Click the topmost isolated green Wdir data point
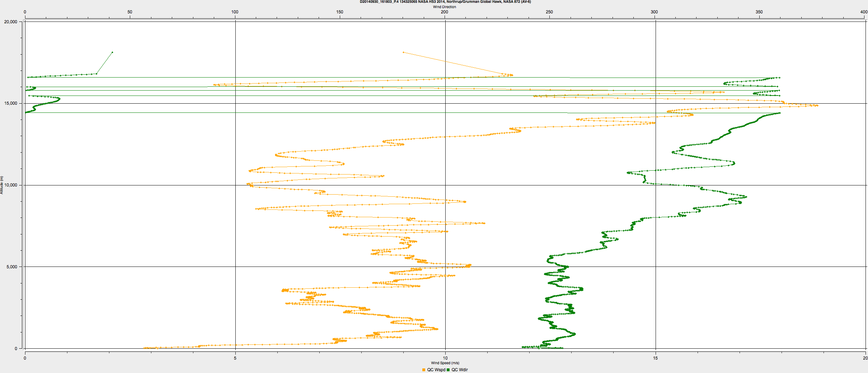The height and width of the screenshot is (373, 868). click(112, 52)
